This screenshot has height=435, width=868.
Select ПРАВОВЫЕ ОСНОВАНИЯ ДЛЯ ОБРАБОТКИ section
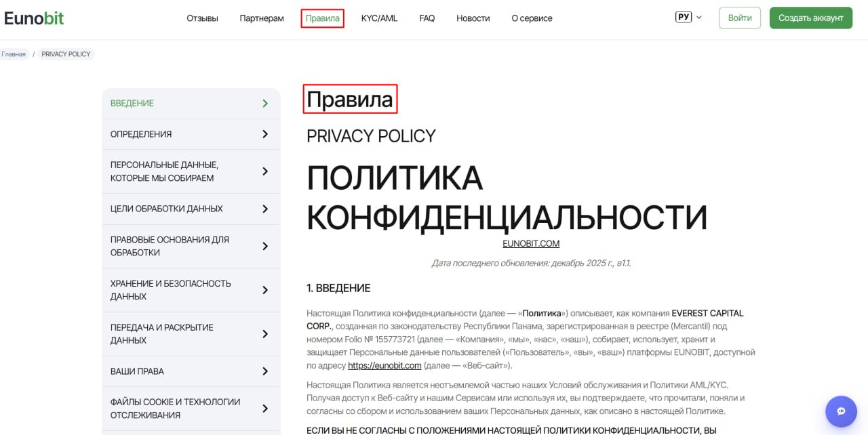pos(191,246)
